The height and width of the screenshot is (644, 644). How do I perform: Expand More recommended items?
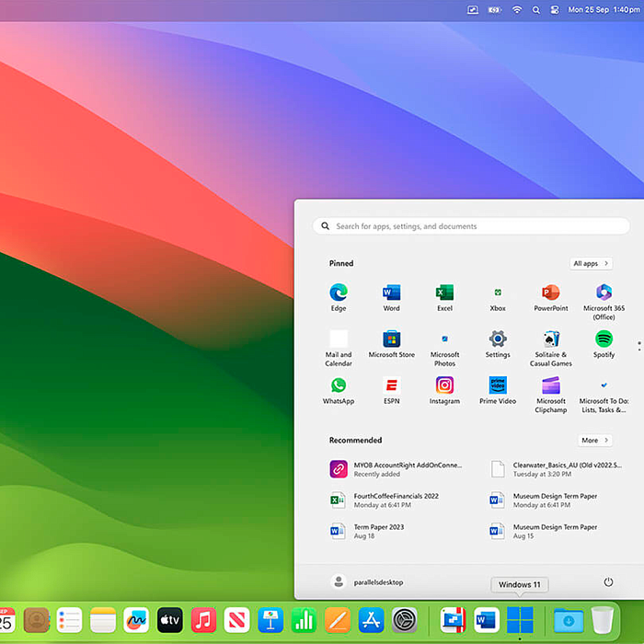point(594,440)
